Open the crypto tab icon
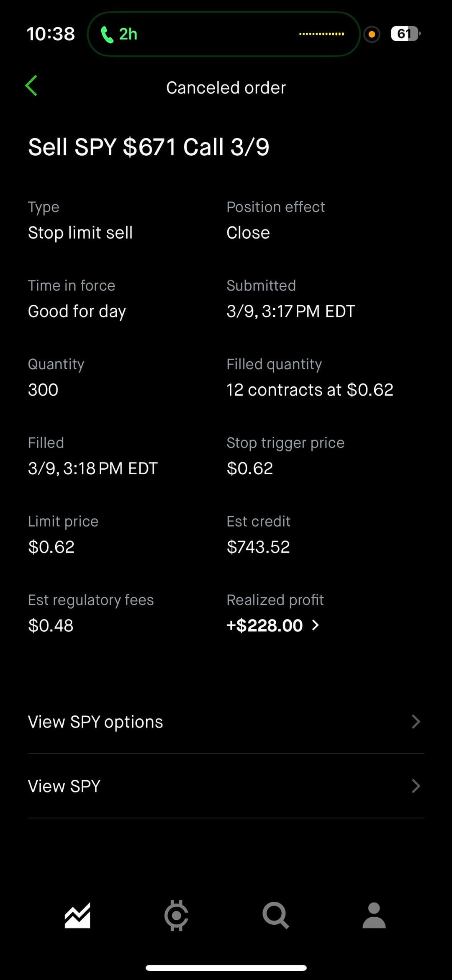 176,915
